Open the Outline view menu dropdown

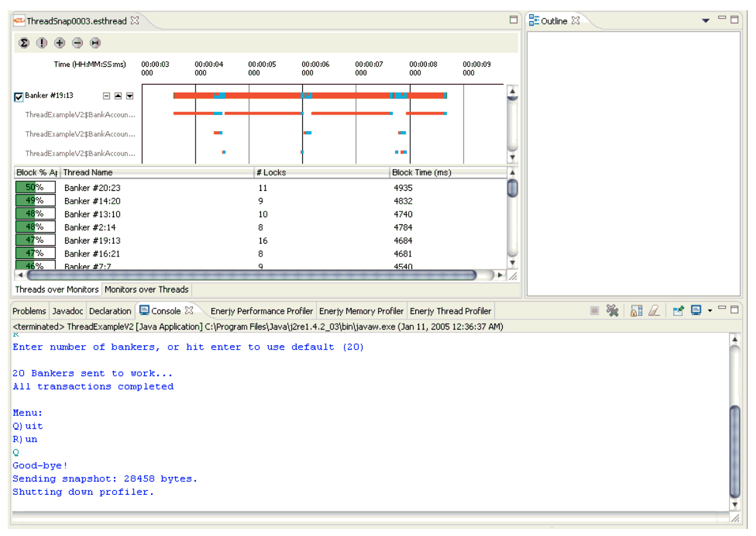705,21
